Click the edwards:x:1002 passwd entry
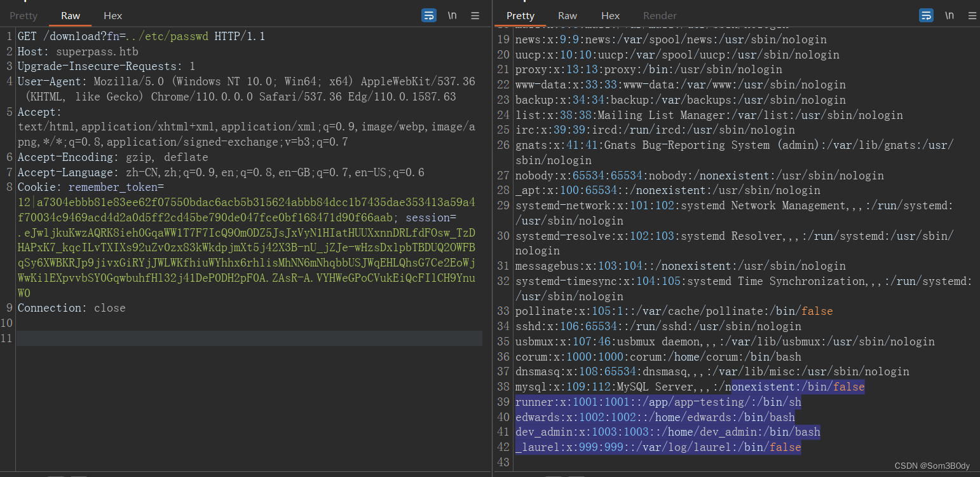Viewport: 980px width, 477px height. [x=655, y=417]
